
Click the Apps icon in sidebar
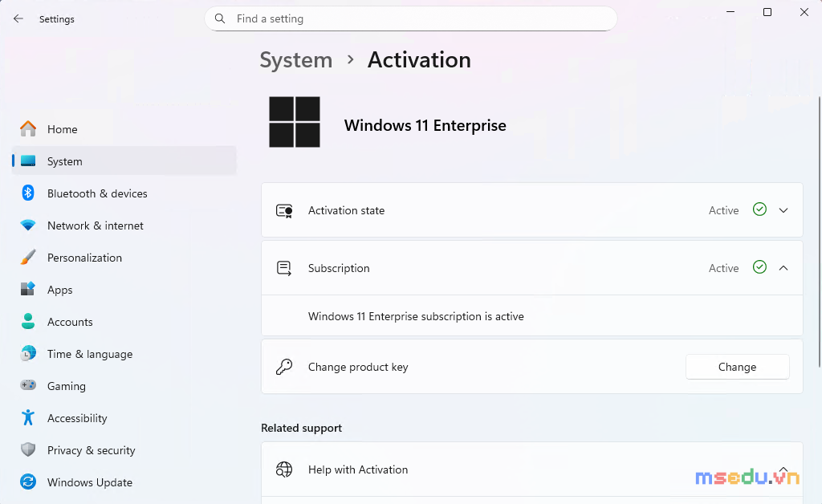pyautogui.click(x=28, y=289)
